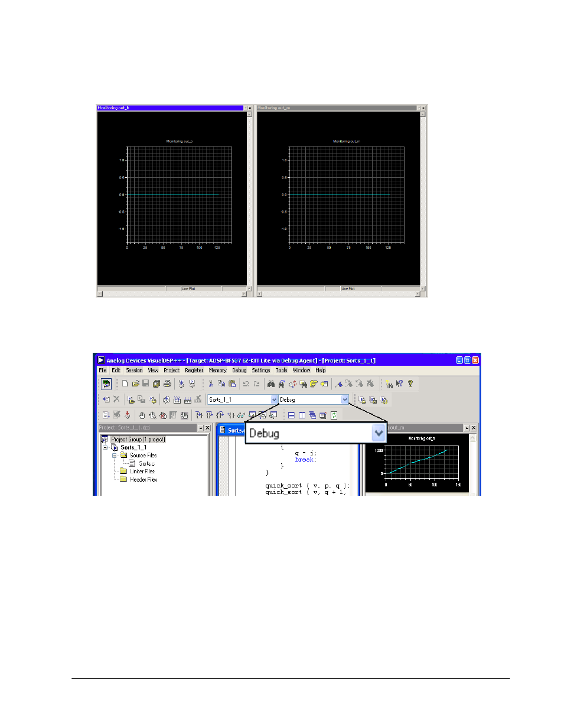
Task: Click the yellow question mark Help icon
Action: (x=409, y=383)
